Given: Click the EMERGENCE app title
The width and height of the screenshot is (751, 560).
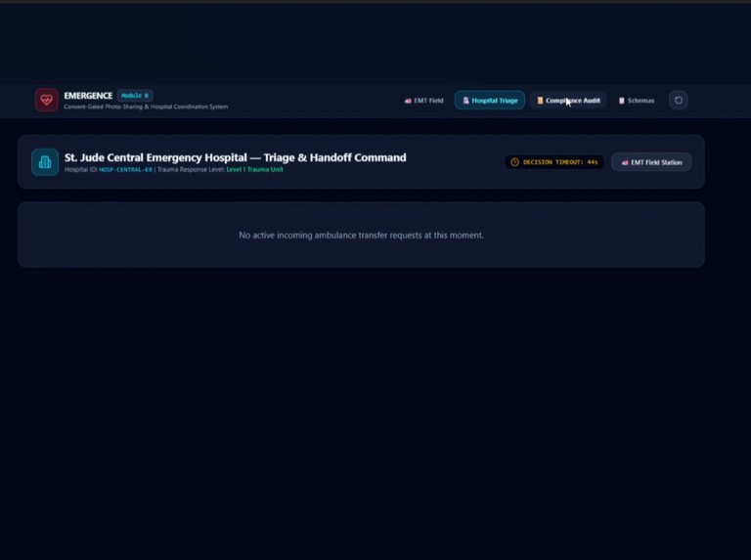Looking at the screenshot, I should tap(88, 96).
